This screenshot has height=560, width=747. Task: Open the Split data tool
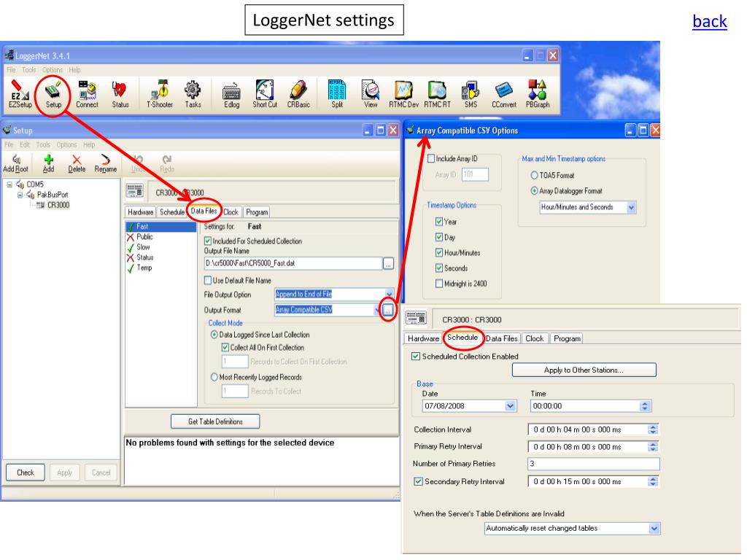point(337,94)
